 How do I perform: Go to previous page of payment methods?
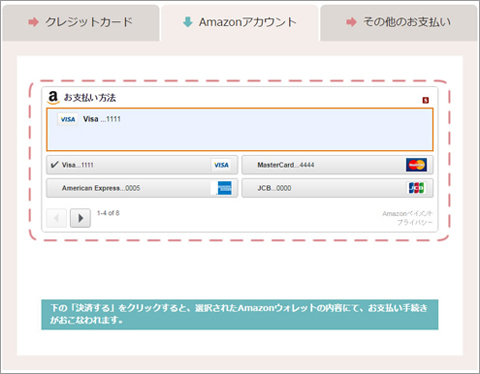point(56,218)
